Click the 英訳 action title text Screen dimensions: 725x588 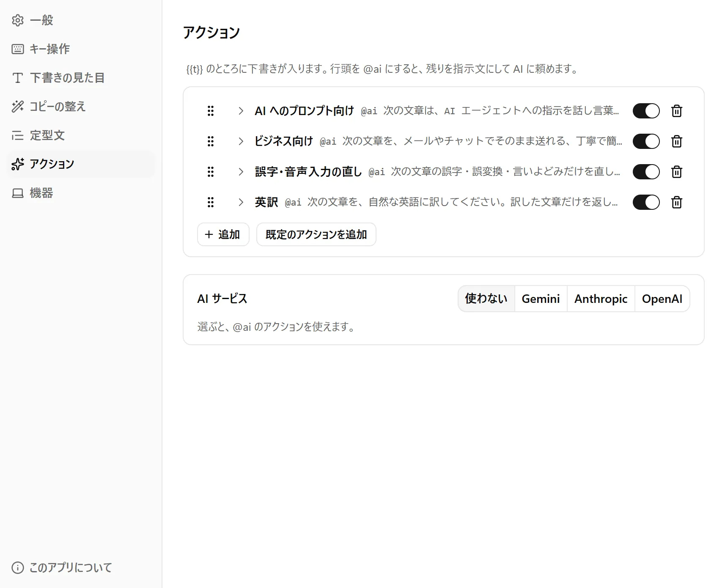coord(266,202)
